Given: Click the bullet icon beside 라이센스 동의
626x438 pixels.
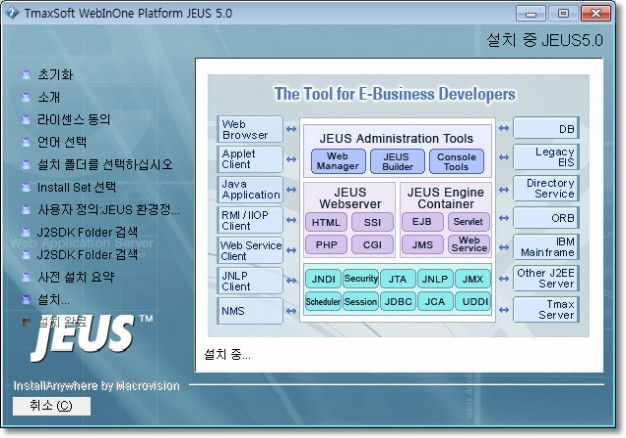Looking at the screenshot, I should [x=26, y=119].
